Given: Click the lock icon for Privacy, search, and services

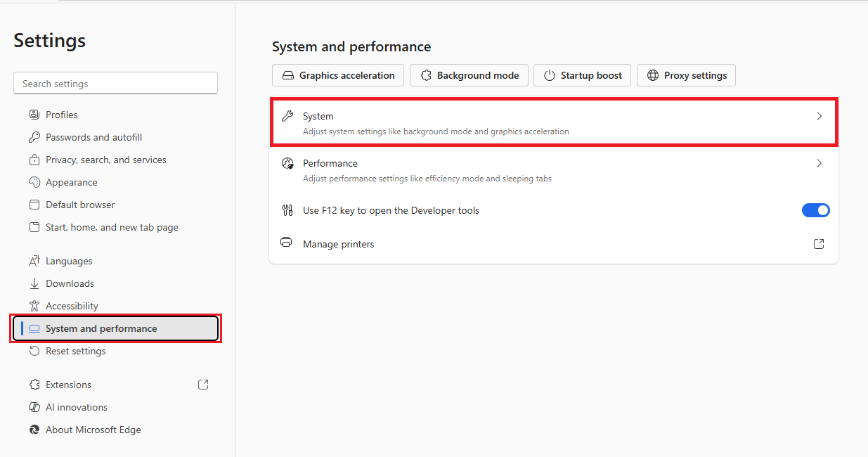Looking at the screenshot, I should click(34, 160).
